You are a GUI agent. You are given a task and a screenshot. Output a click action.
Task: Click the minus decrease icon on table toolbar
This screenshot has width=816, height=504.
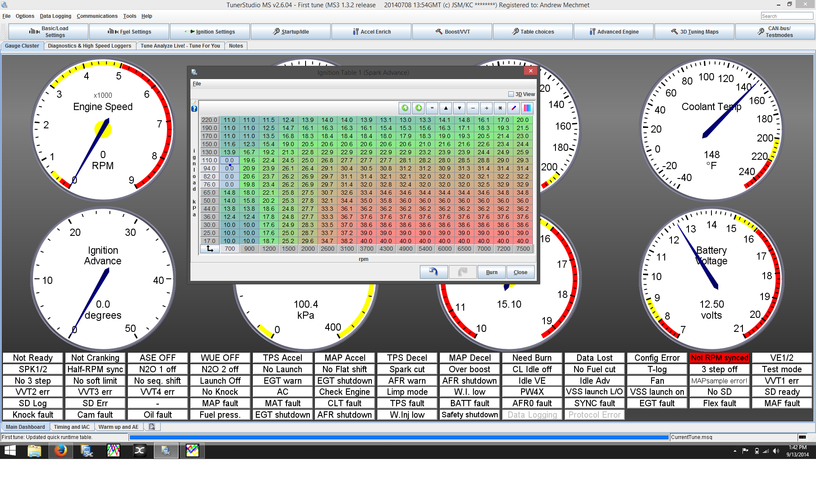tap(473, 108)
